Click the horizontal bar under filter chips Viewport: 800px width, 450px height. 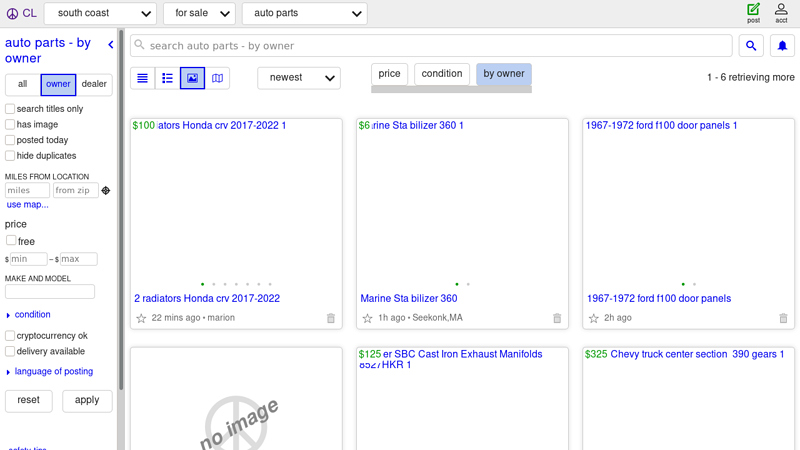[x=452, y=89]
